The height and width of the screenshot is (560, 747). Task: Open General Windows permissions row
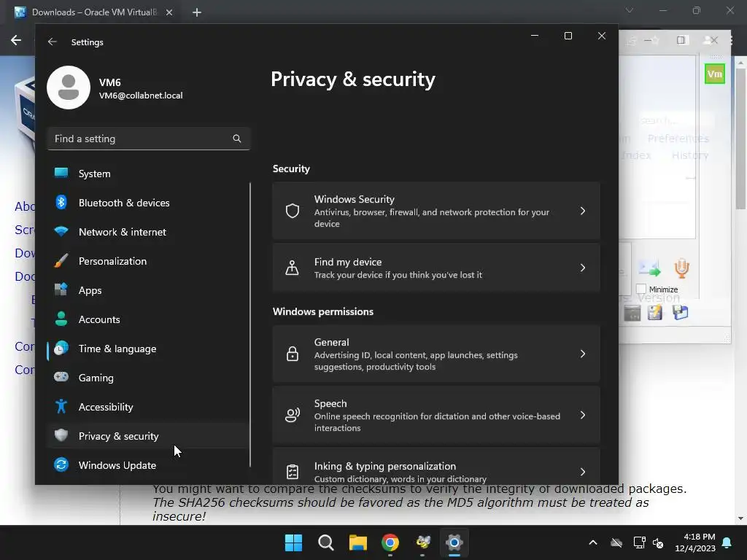pos(436,354)
